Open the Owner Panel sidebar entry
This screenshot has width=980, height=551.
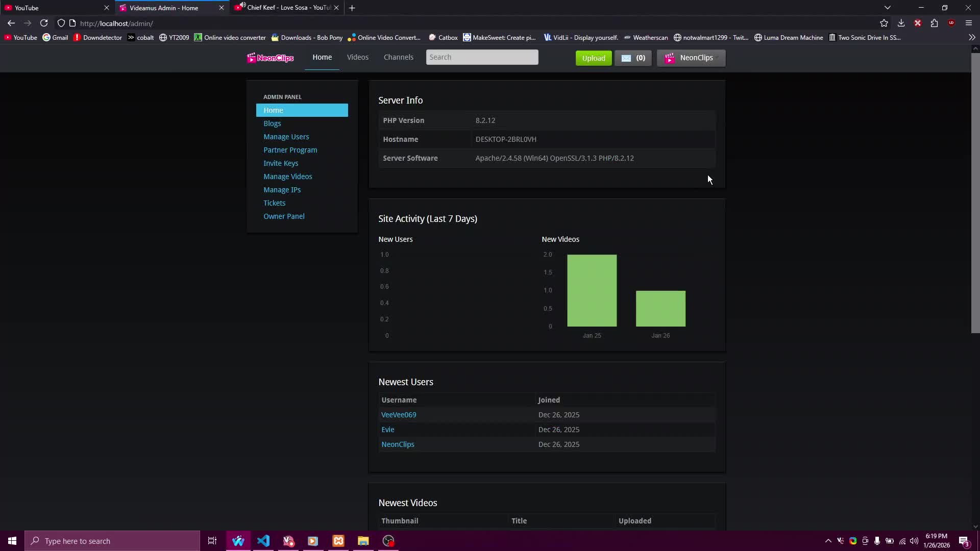(284, 216)
